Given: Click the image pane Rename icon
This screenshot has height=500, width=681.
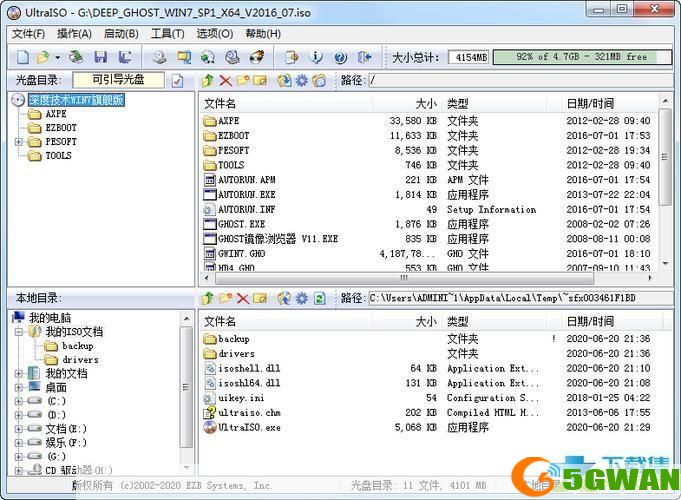Looking at the screenshot, I should point(260,80).
